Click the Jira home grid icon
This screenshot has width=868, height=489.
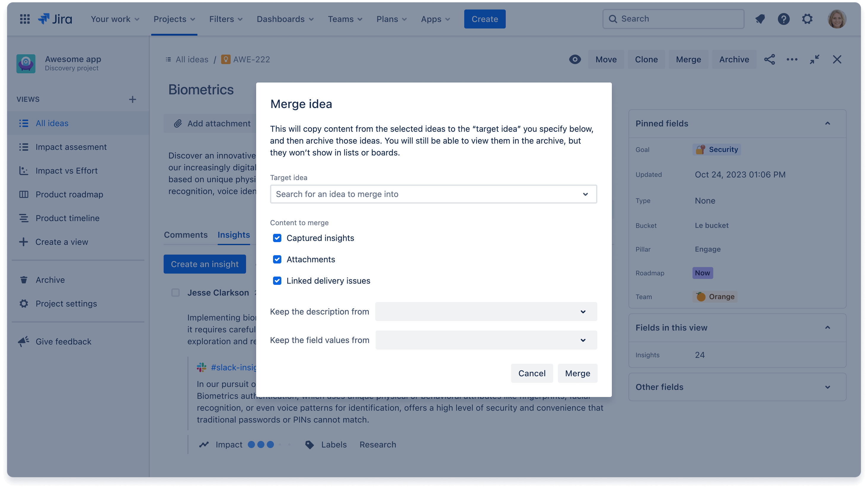[25, 18]
